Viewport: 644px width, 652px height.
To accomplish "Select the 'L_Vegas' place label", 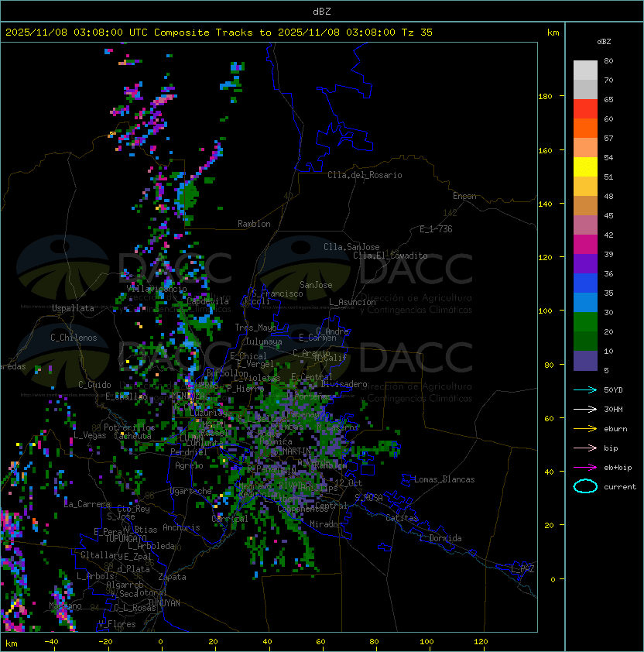I will [90, 435].
